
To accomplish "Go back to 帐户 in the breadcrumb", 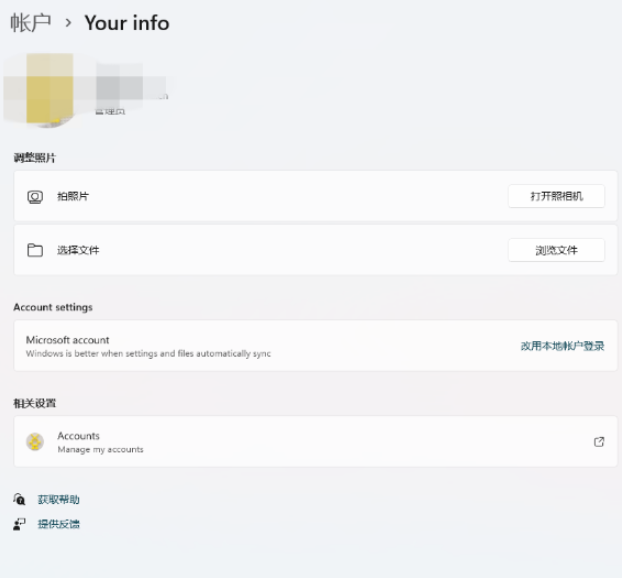I will 30,23.
